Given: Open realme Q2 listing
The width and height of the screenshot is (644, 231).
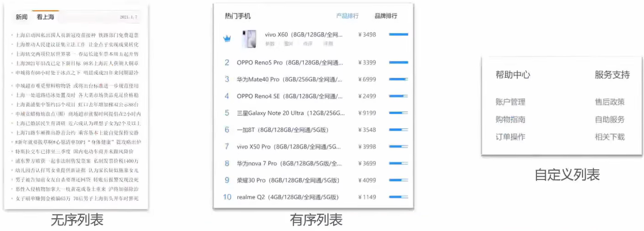Looking at the screenshot, I should [x=288, y=197].
